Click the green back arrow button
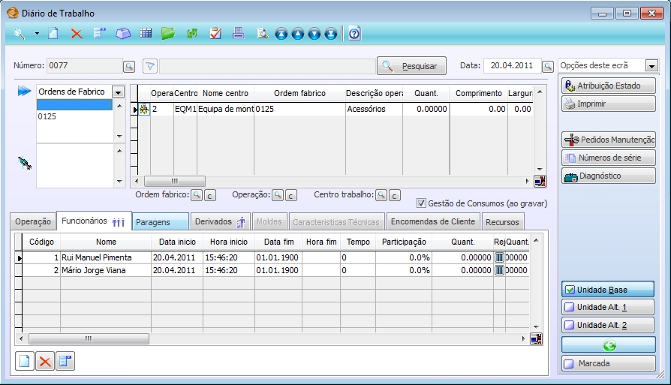Viewport: 671px width, 385px height. click(x=608, y=345)
